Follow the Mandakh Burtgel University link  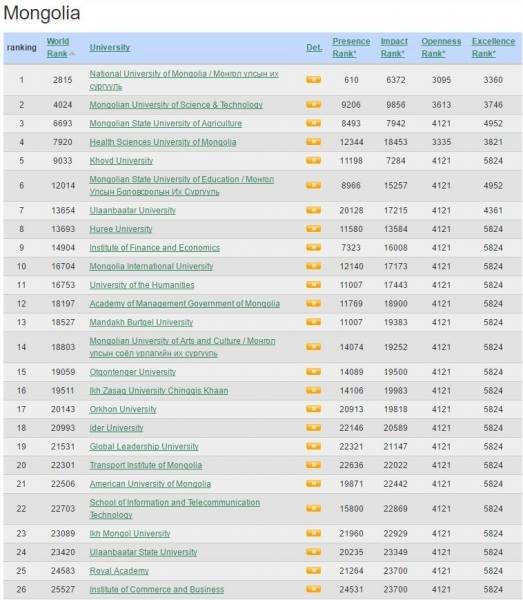(x=142, y=323)
